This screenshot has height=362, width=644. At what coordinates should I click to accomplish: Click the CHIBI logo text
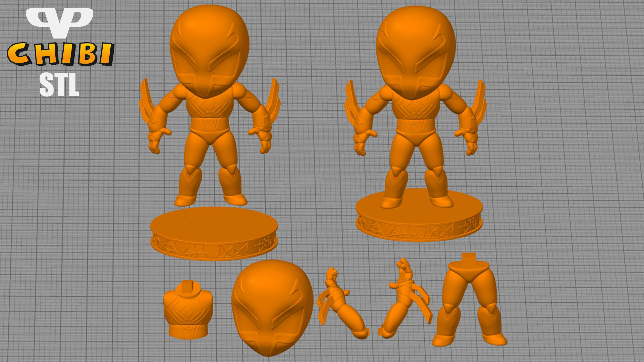tap(61, 54)
